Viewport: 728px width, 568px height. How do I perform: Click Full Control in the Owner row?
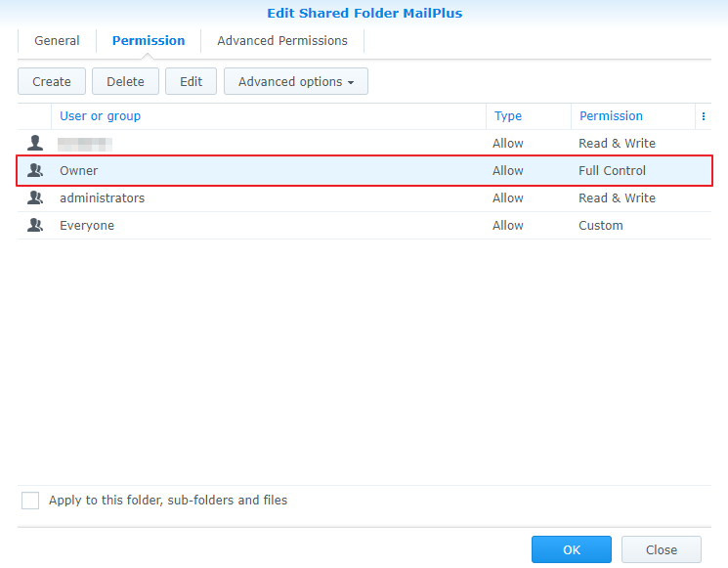(612, 170)
